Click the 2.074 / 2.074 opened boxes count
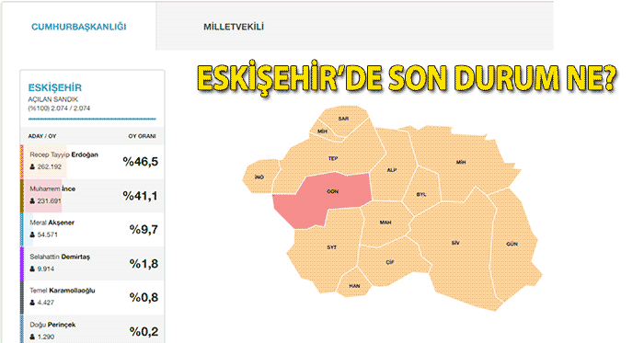Screen dimensions: 644x343 (x=70, y=109)
